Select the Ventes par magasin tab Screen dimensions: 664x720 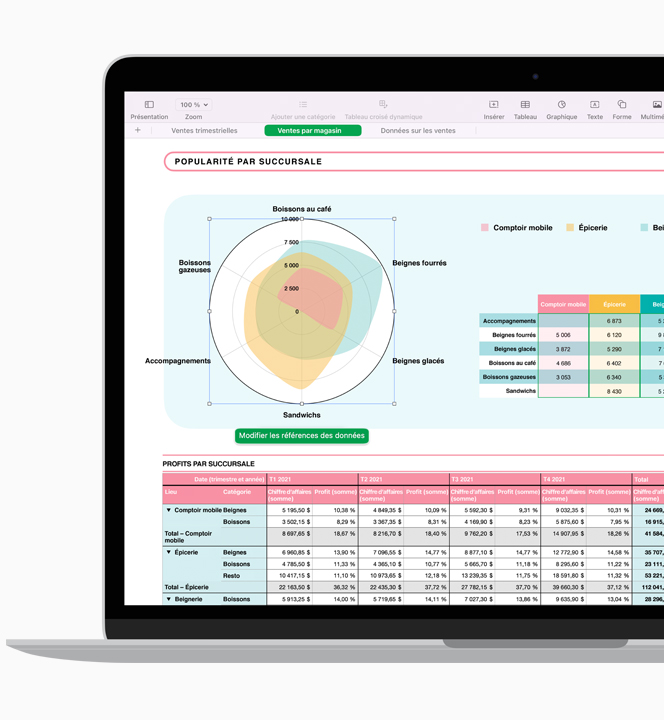click(x=313, y=131)
